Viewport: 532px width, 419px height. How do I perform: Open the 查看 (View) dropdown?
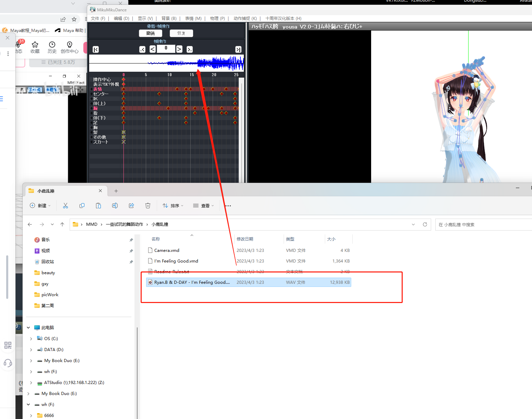click(x=203, y=205)
